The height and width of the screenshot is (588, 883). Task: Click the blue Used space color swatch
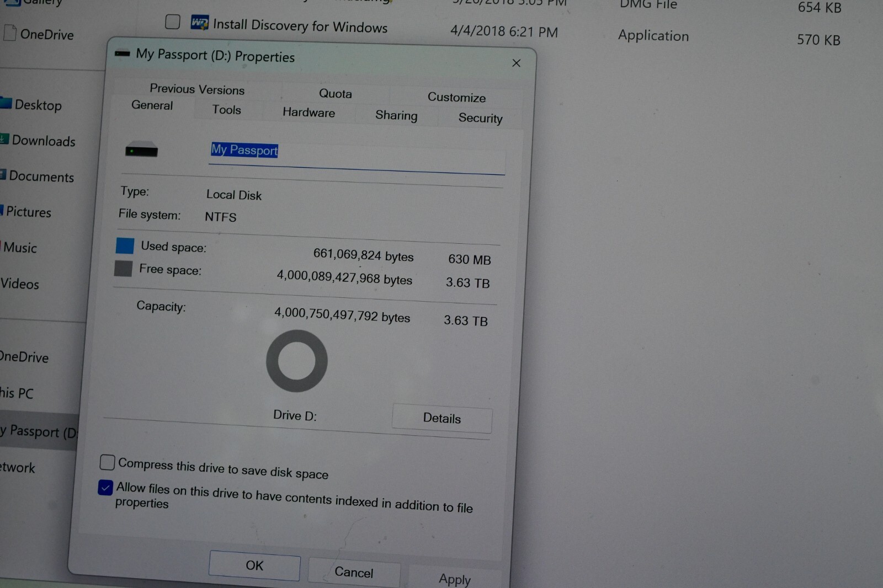point(125,245)
